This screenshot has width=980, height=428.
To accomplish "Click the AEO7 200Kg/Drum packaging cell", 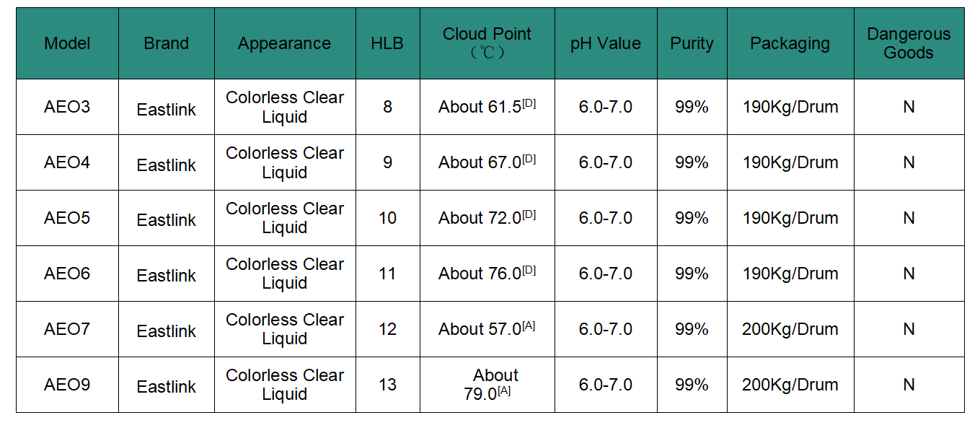I will tap(790, 329).
